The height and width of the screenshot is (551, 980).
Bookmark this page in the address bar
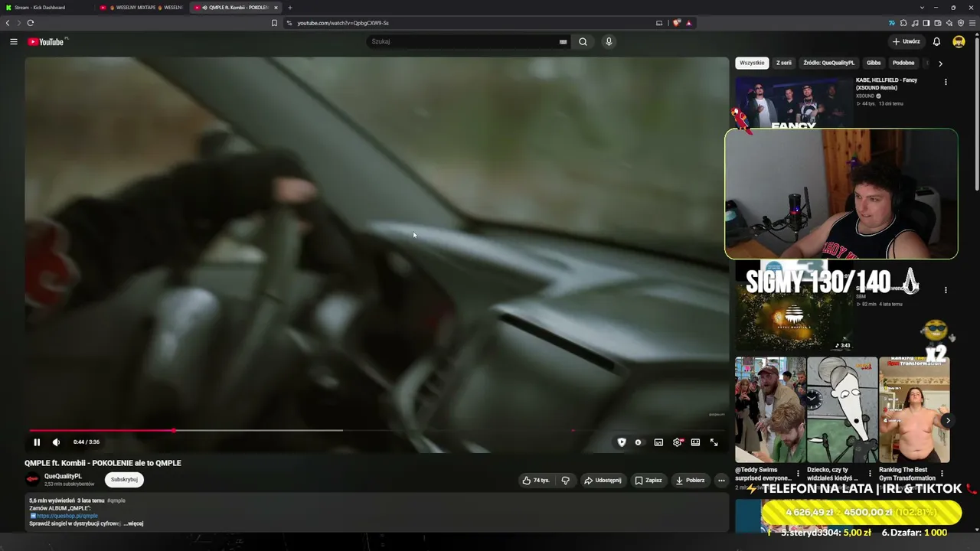point(274,23)
